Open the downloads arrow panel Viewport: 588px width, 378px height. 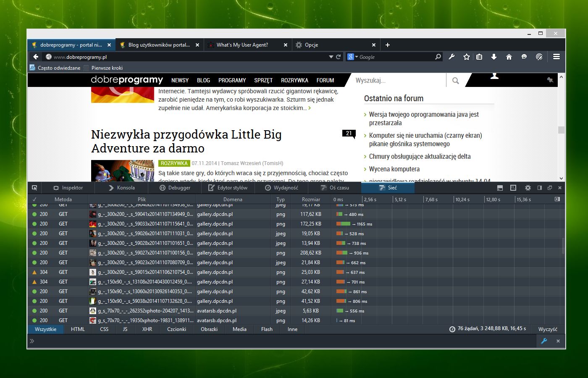point(494,57)
